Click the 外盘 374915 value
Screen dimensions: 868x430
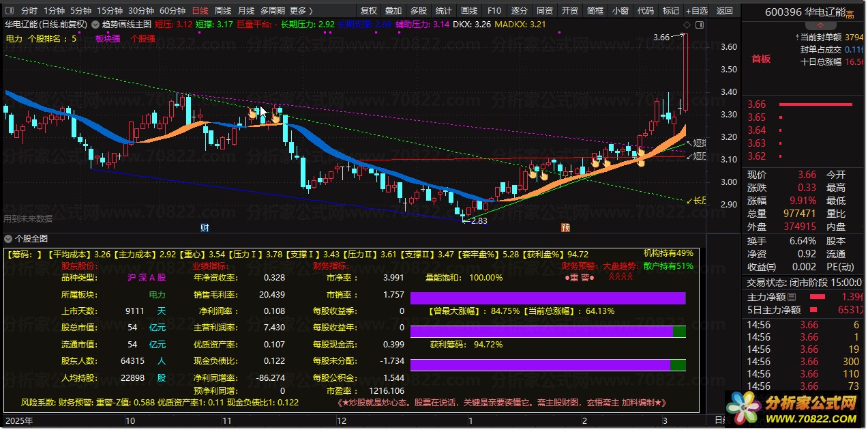coord(799,227)
